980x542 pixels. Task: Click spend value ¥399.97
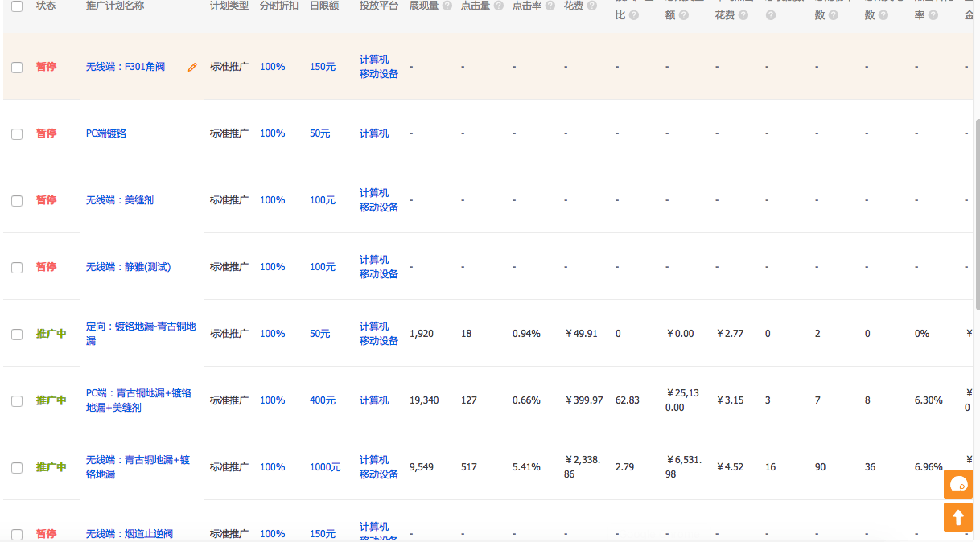tap(584, 400)
